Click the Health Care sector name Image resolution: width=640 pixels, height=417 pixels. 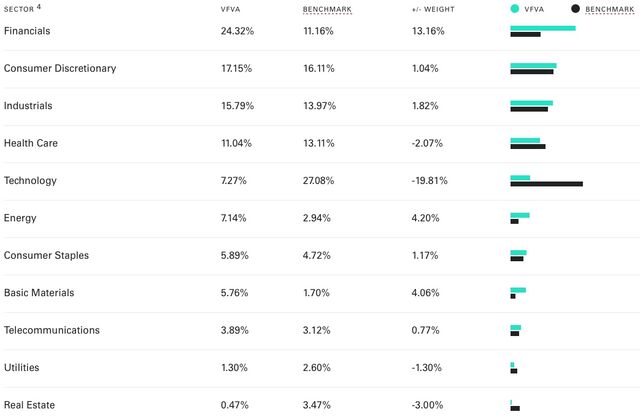[31, 143]
